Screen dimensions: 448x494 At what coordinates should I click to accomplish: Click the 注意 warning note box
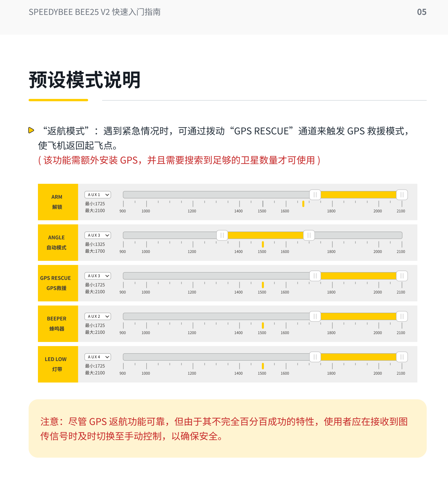(x=228, y=428)
